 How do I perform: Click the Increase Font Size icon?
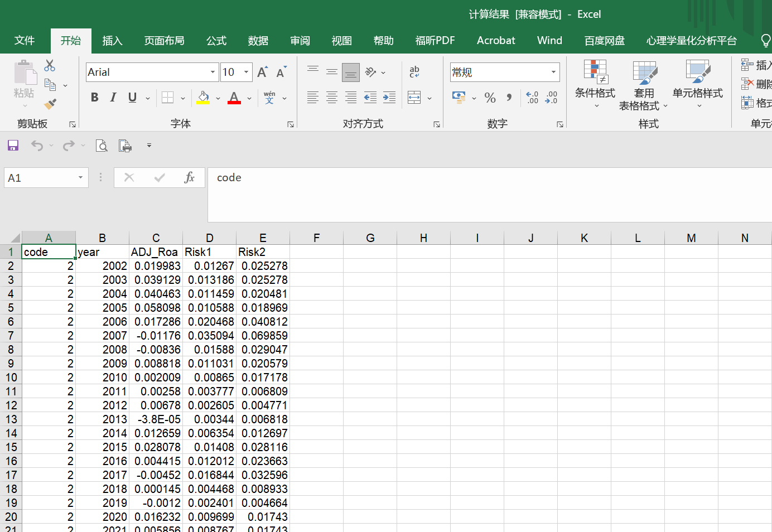coord(262,72)
